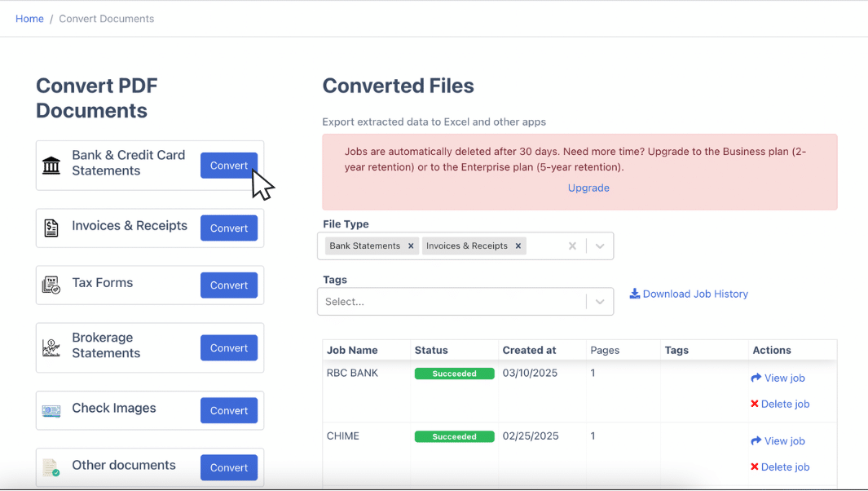Viewport: 868px width, 491px height.
Task: Click the download icon beside Job History
Action: 634,293
